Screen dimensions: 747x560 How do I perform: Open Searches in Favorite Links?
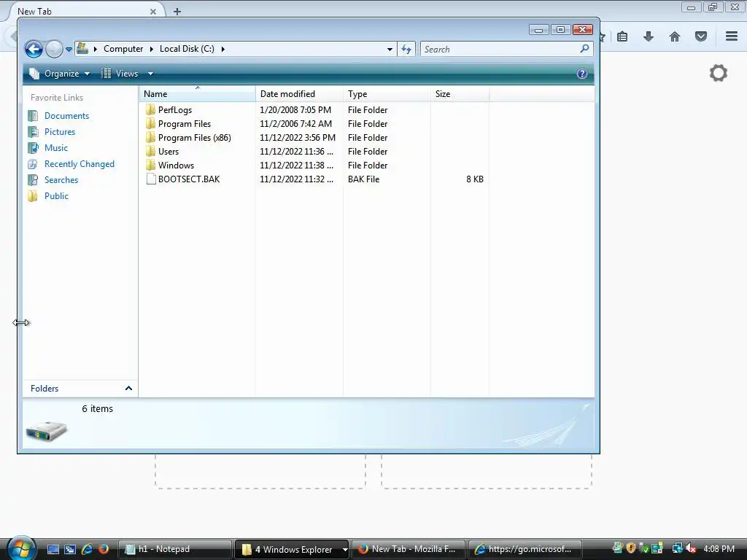coord(61,180)
